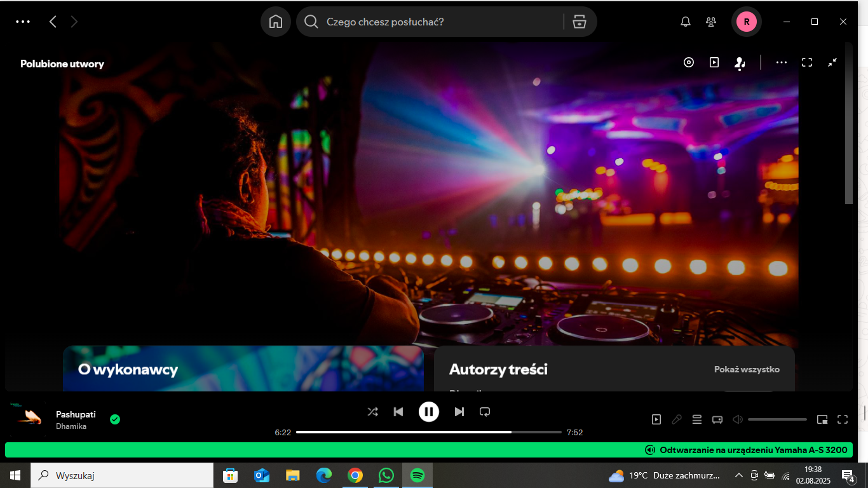
Task: Click the 'Autorzy treści' heading
Action: [x=498, y=369]
